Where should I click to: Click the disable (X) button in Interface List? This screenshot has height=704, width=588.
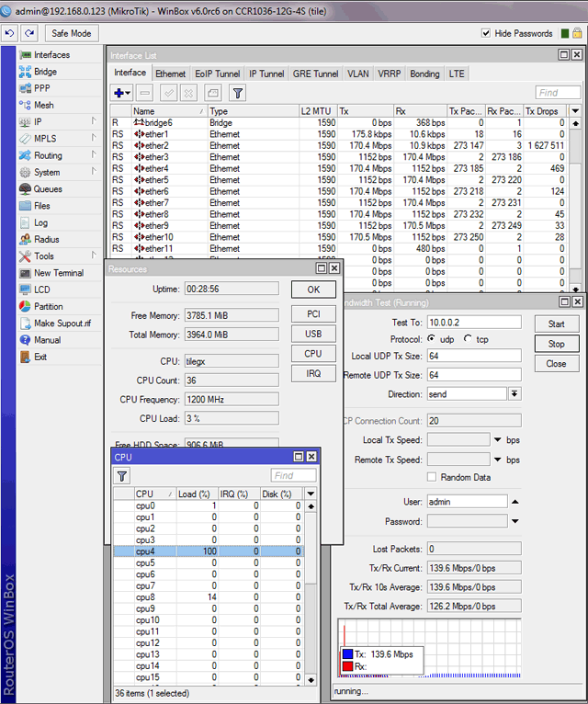[189, 93]
